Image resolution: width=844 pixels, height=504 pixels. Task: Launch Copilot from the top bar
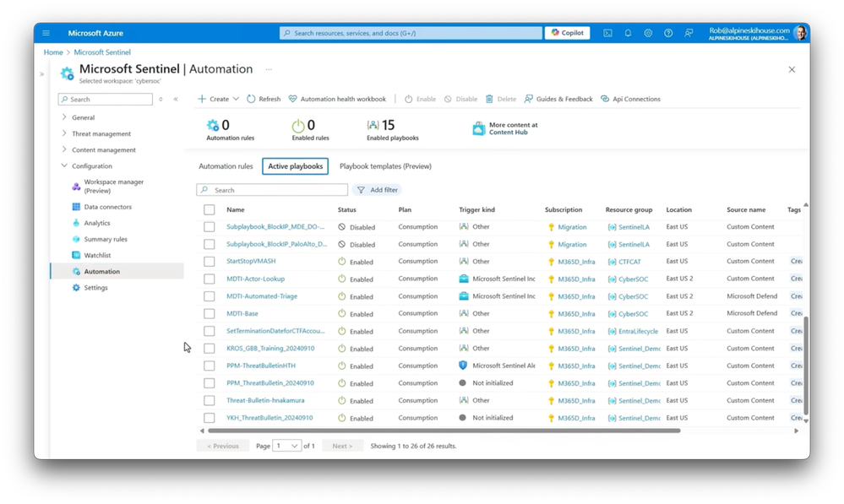(568, 33)
